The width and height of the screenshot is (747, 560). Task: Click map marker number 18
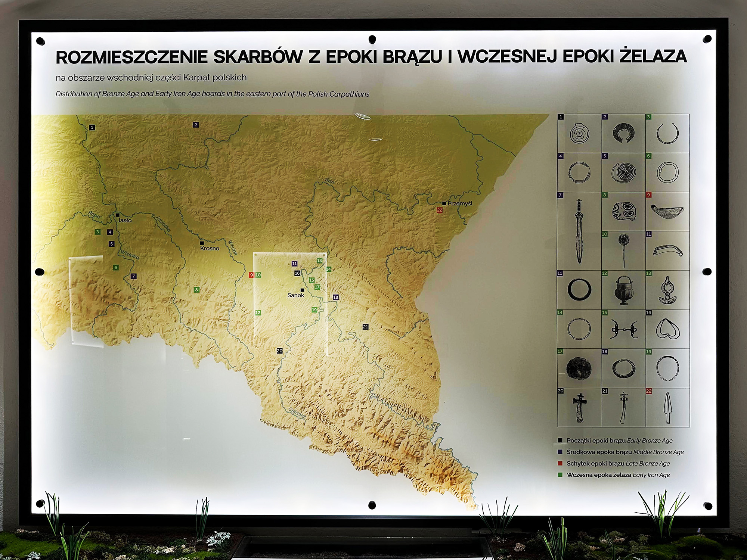click(x=336, y=297)
